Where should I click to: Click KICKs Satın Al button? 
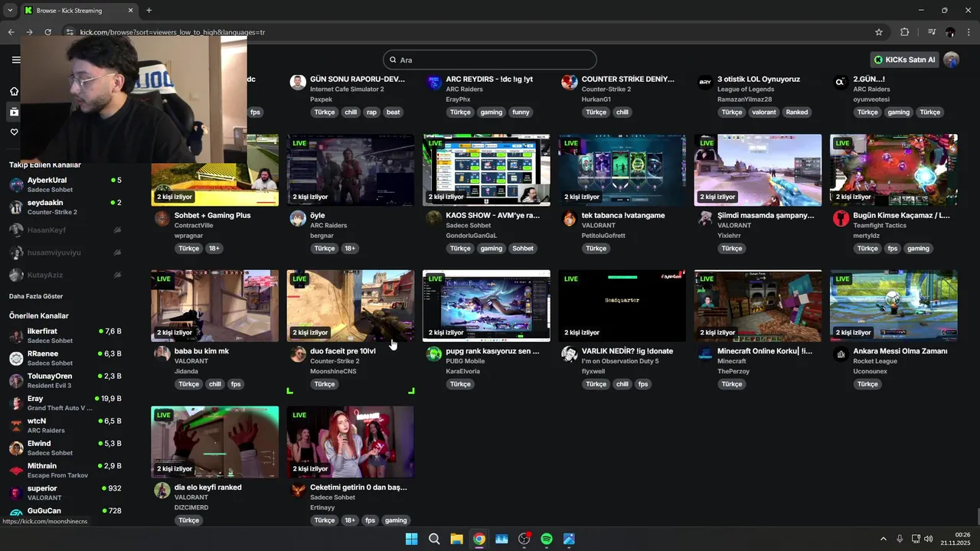click(x=904, y=60)
